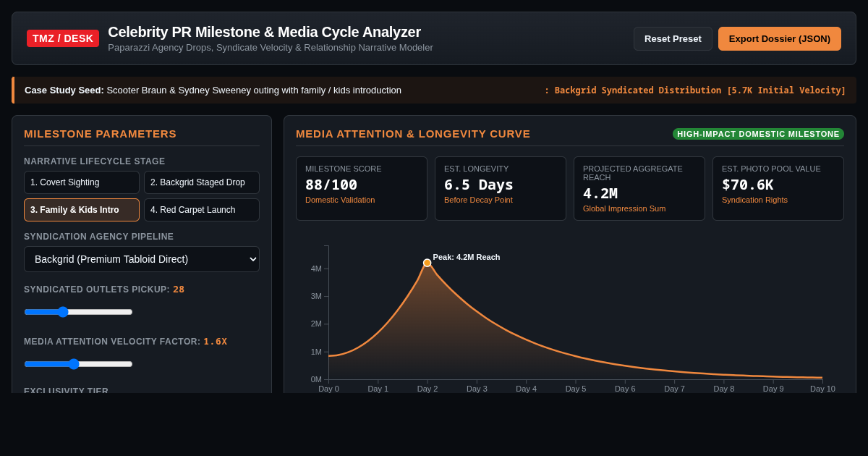The image size is (868, 456).
Task: Click the TMZ / DESK logo badge
Action: point(63,38)
